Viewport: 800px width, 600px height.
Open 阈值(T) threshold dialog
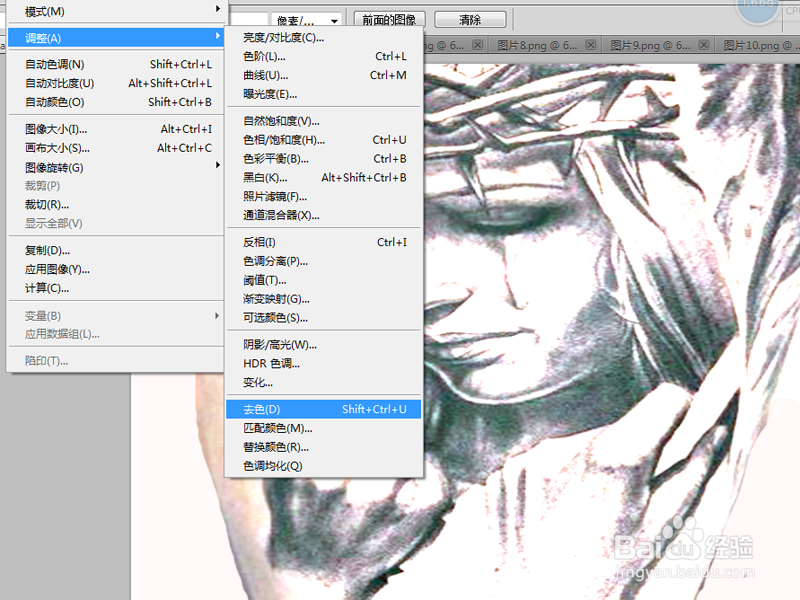323,280
